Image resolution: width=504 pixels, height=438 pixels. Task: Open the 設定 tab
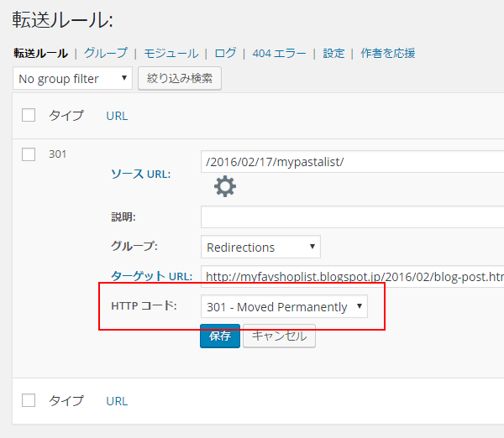click(333, 54)
